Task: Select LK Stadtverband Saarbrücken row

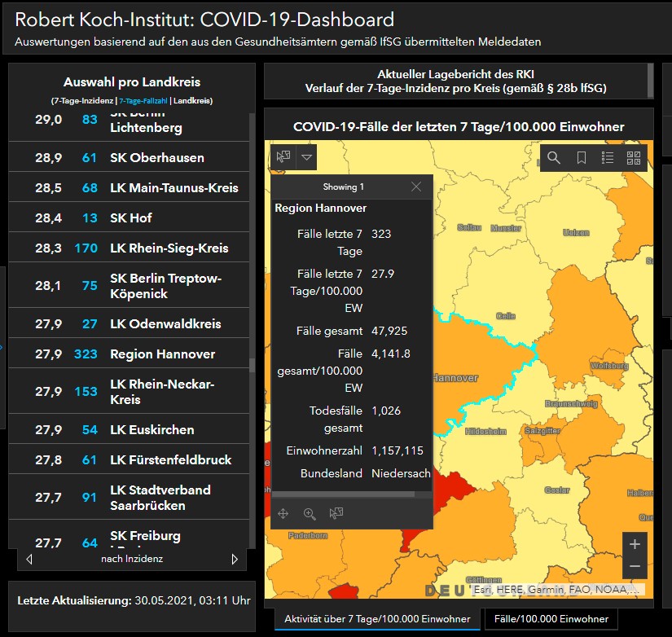Action: click(129, 497)
